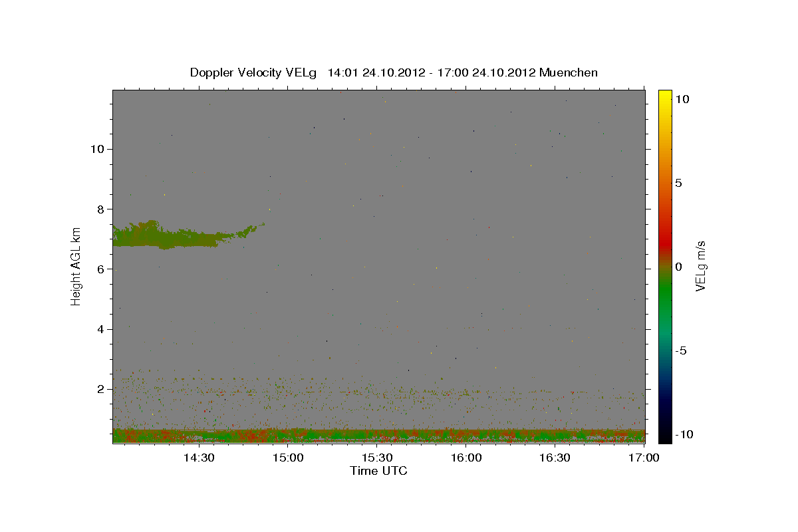Click the 14:30 time tick label

point(198,458)
